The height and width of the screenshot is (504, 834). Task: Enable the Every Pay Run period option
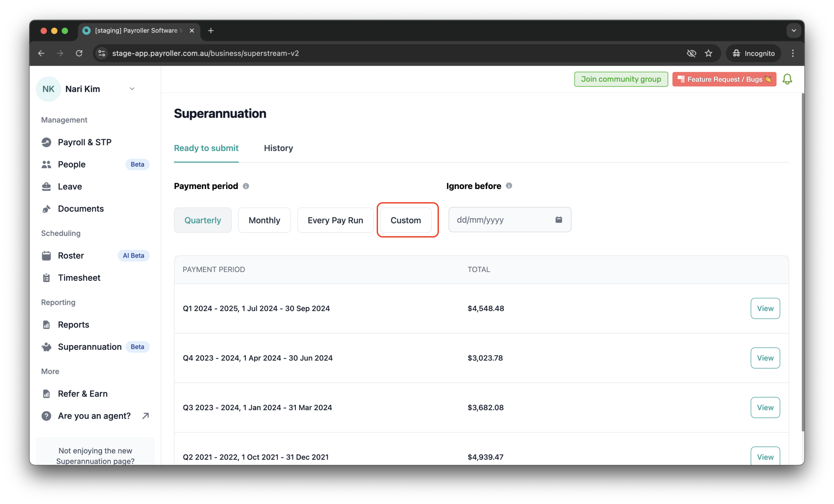(335, 220)
